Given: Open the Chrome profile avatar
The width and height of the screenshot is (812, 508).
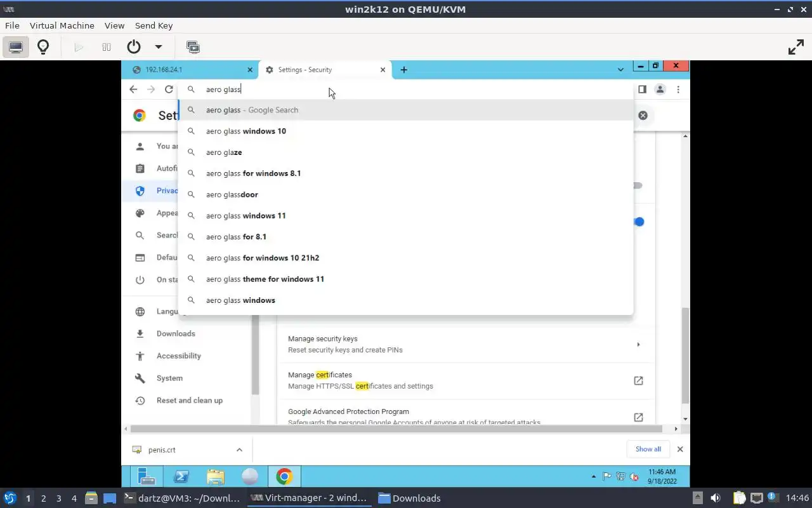Looking at the screenshot, I should click(x=660, y=90).
